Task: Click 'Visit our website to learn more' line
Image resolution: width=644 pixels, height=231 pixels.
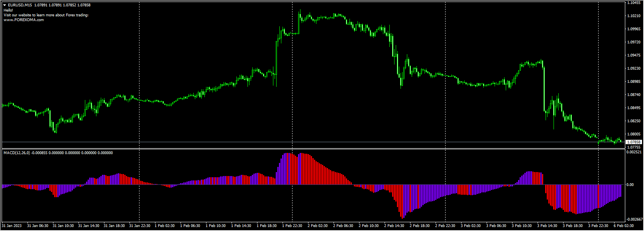Action: click(x=46, y=15)
